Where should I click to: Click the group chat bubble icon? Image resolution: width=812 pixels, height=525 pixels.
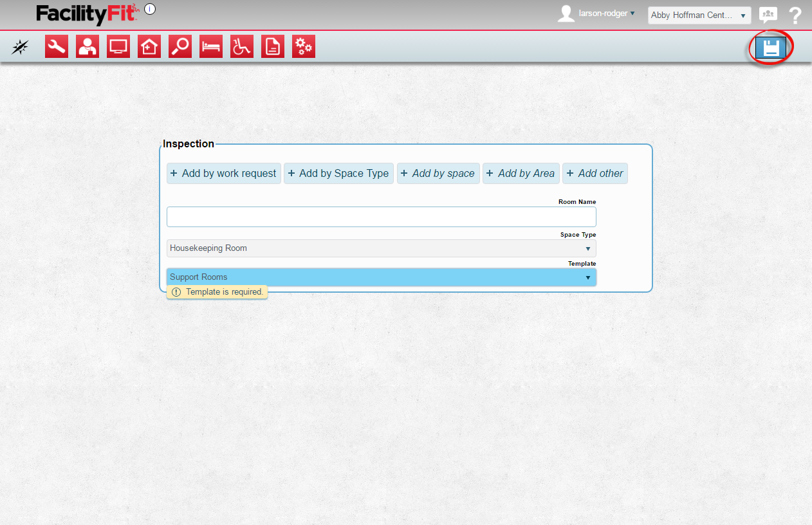tap(768, 15)
